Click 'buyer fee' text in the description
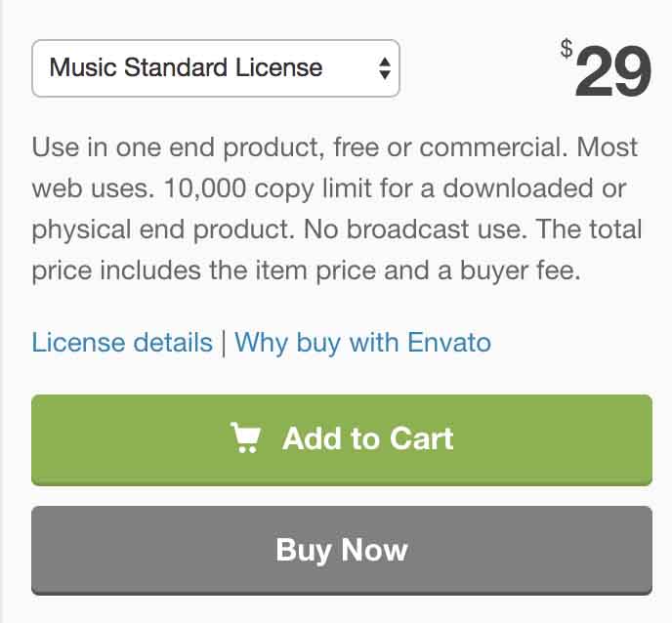This screenshot has height=623, width=672. pyautogui.click(x=521, y=270)
